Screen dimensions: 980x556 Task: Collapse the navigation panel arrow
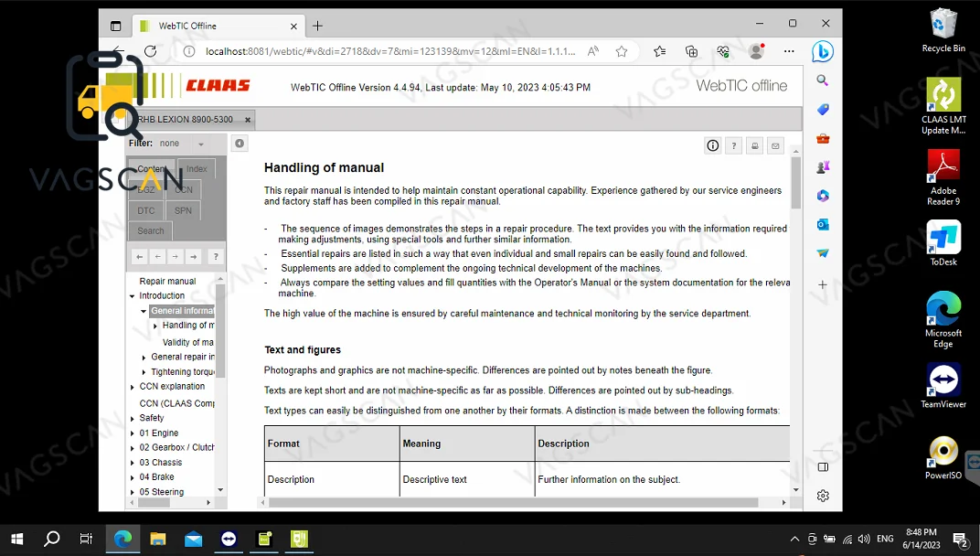240,144
